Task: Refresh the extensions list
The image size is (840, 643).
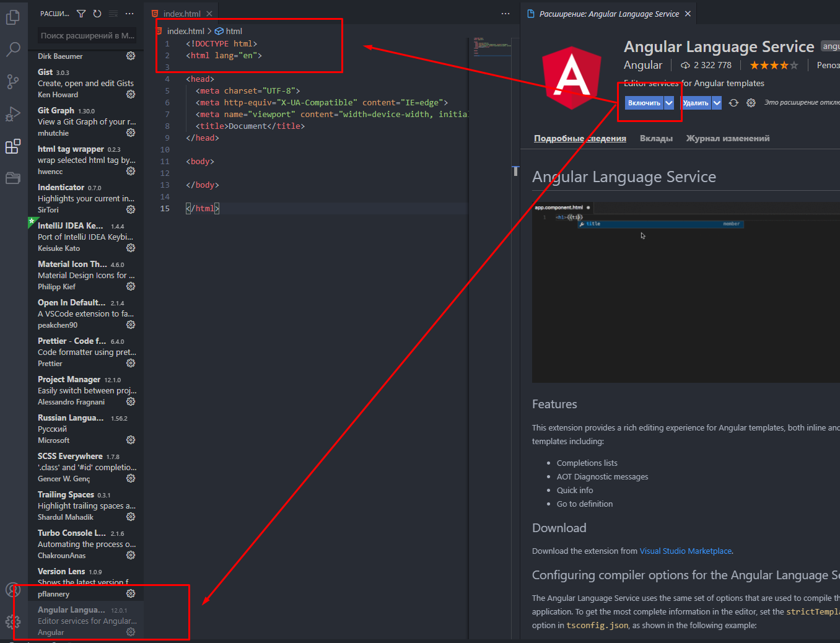Action: click(97, 14)
